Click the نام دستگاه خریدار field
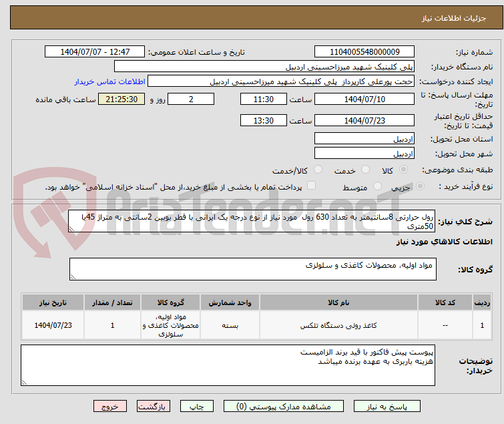The width and height of the screenshot is (504, 424). click(264, 67)
